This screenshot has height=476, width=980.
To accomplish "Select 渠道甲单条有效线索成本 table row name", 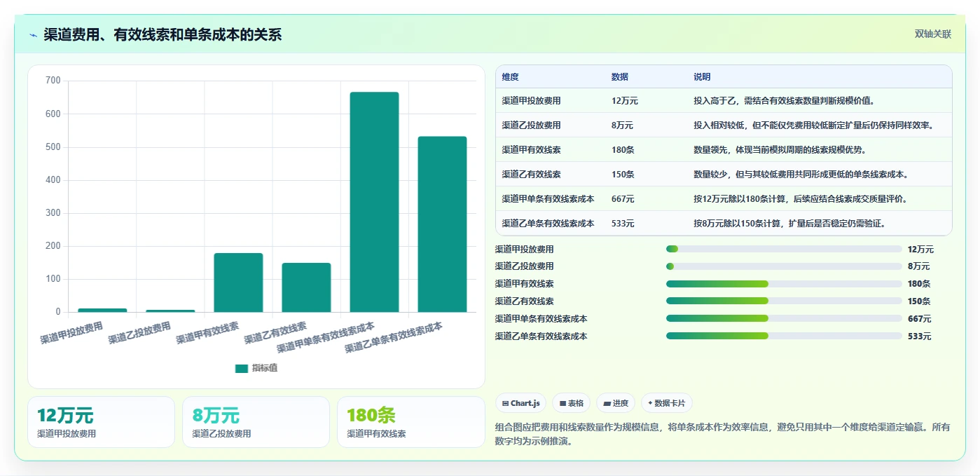I will tap(548, 199).
